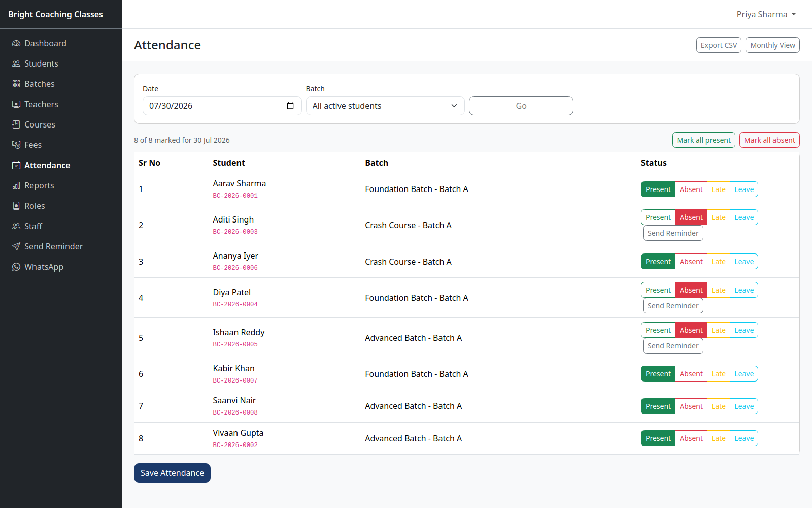
Task: Mark Diya Patel as Present
Action: click(658, 290)
